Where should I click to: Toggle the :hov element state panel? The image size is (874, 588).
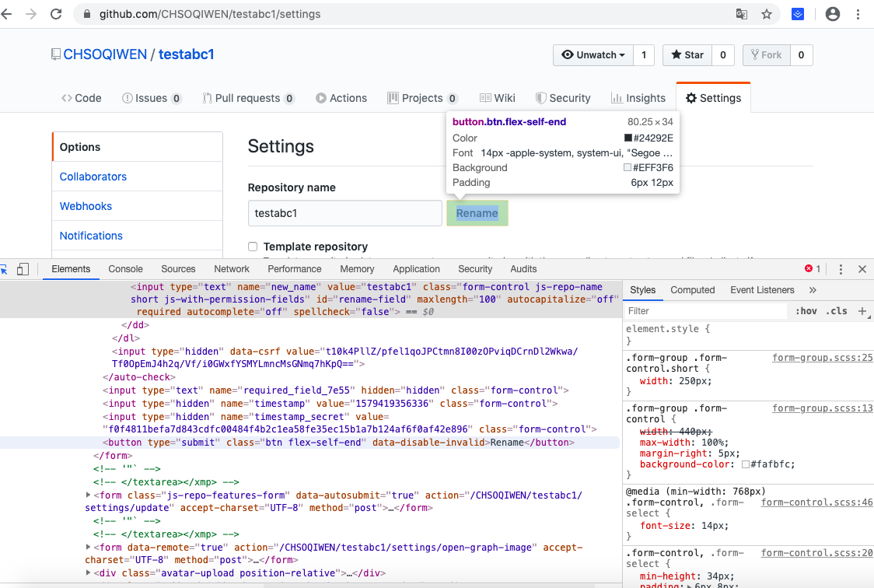806,311
